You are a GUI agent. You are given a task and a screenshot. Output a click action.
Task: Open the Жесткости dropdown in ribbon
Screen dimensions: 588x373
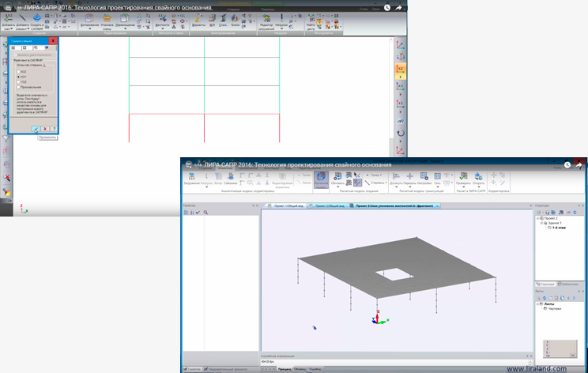pyautogui.click(x=163, y=23)
